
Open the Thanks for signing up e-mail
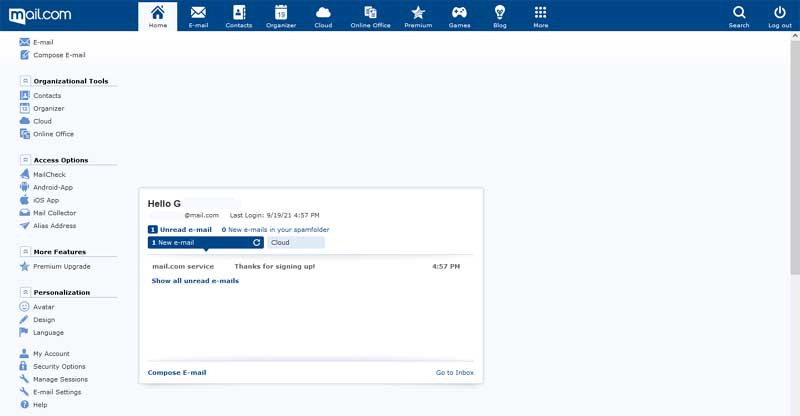(274, 267)
